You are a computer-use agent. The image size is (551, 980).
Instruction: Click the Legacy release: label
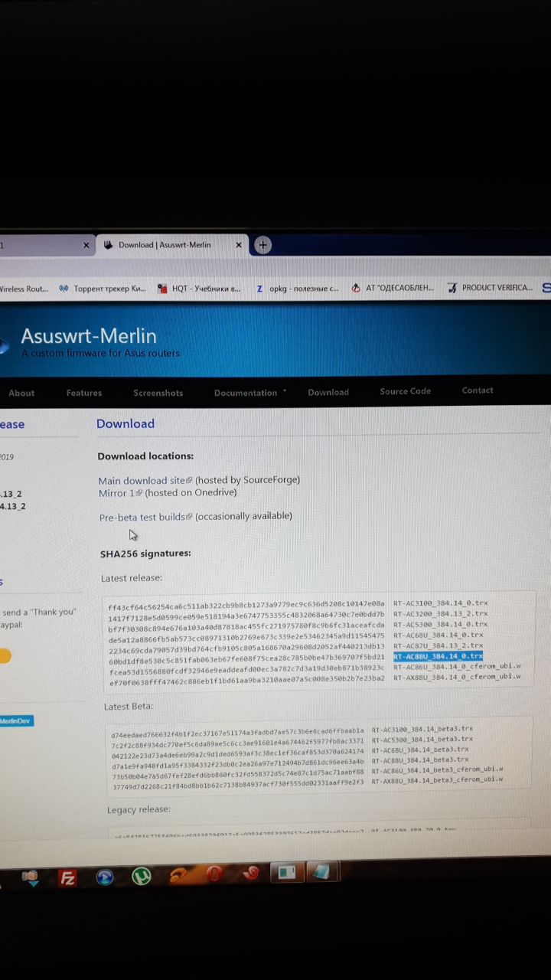[139, 809]
